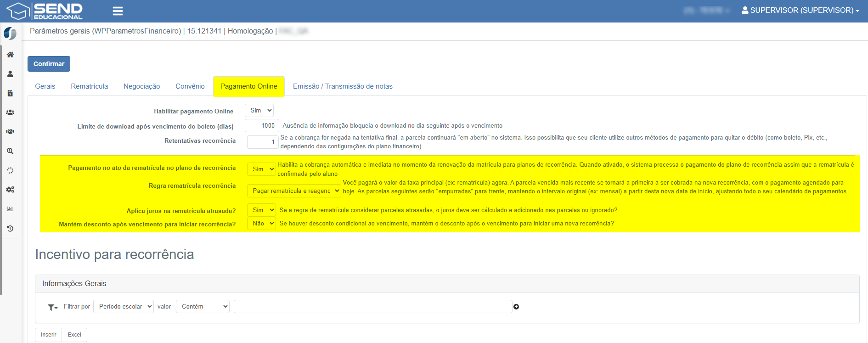
Task: Open the gears settings icon in the sidebar
Action: 10,190
